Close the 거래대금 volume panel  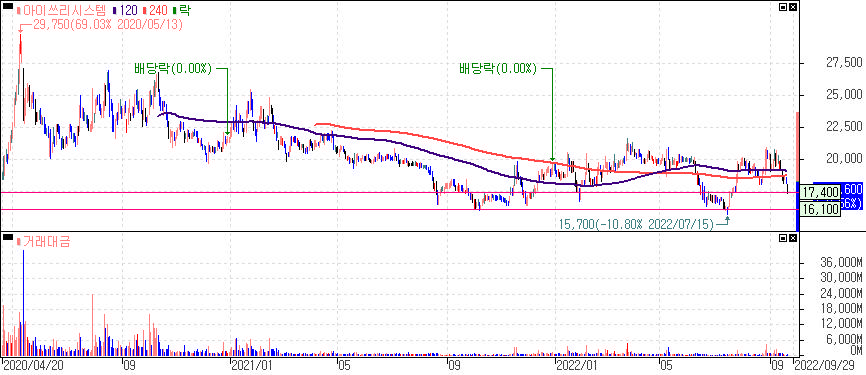pos(793,238)
